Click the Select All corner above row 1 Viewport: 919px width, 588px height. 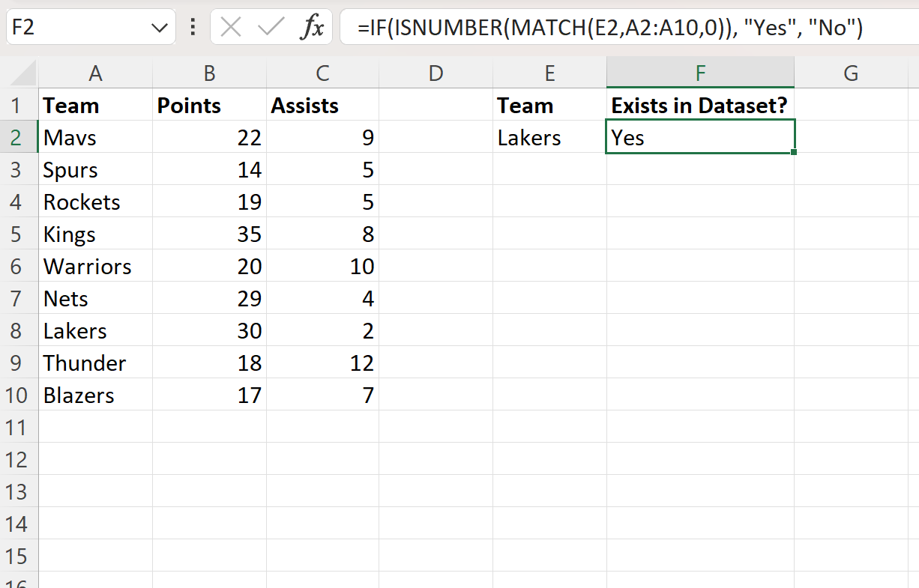coord(19,72)
